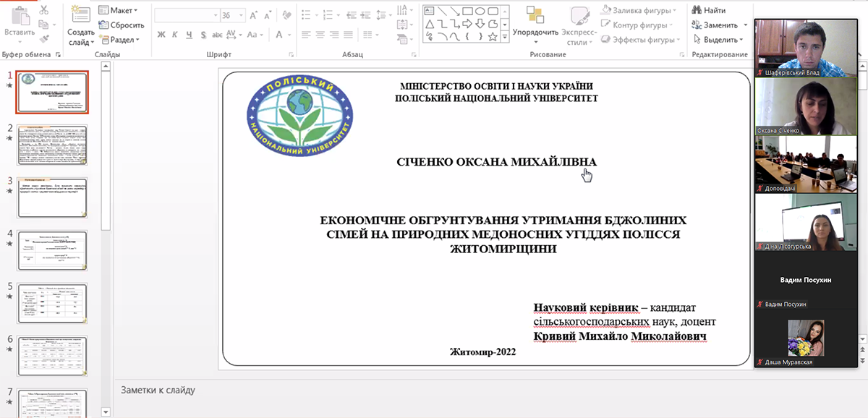
Task: Open the Абзац paragraph dialog launcher
Action: pyautogui.click(x=413, y=54)
